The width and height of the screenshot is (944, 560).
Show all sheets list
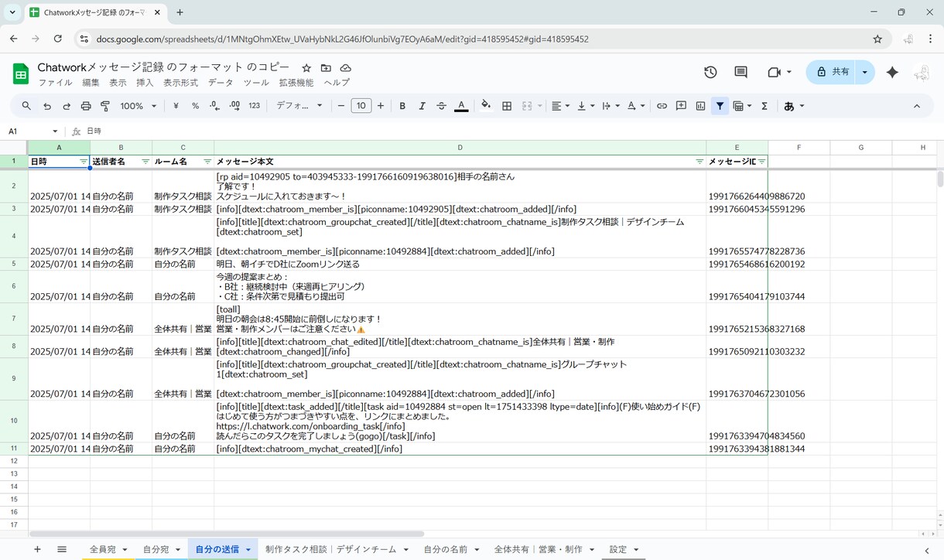(x=62, y=549)
